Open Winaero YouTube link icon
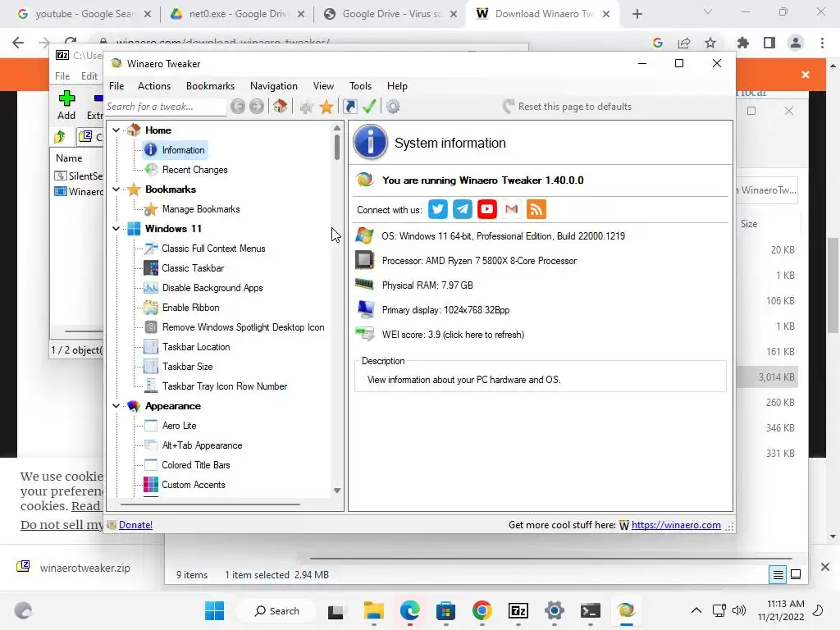 tap(487, 209)
